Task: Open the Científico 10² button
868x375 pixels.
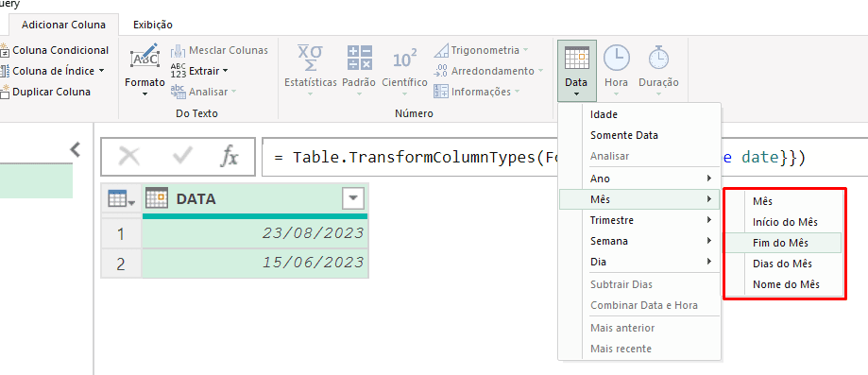Action: tap(404, 70)
